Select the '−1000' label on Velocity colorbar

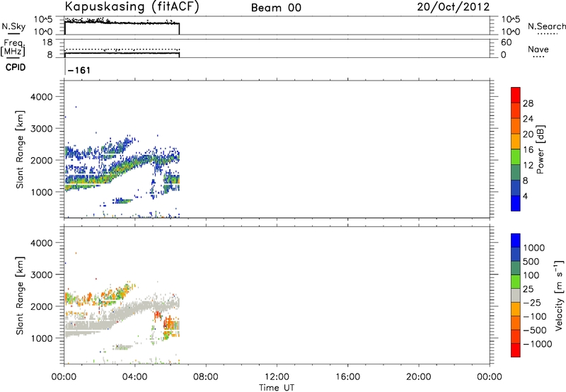coord(538,344)
